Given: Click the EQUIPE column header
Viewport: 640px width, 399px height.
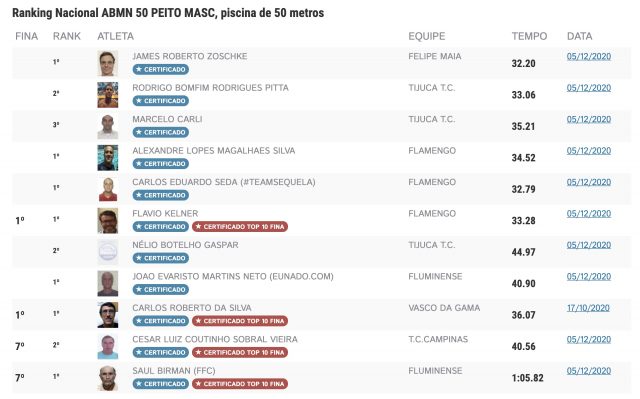Looking at the screenshot, I should tap(427, 36).
